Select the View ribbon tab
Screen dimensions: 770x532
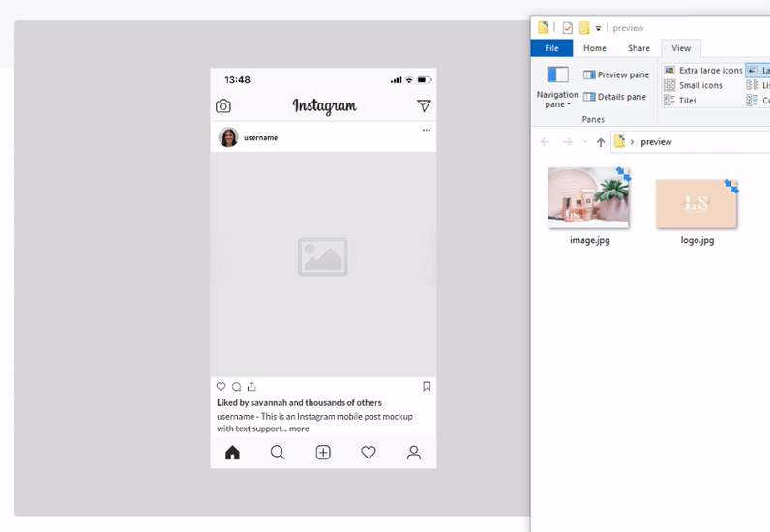pos(681,48)
